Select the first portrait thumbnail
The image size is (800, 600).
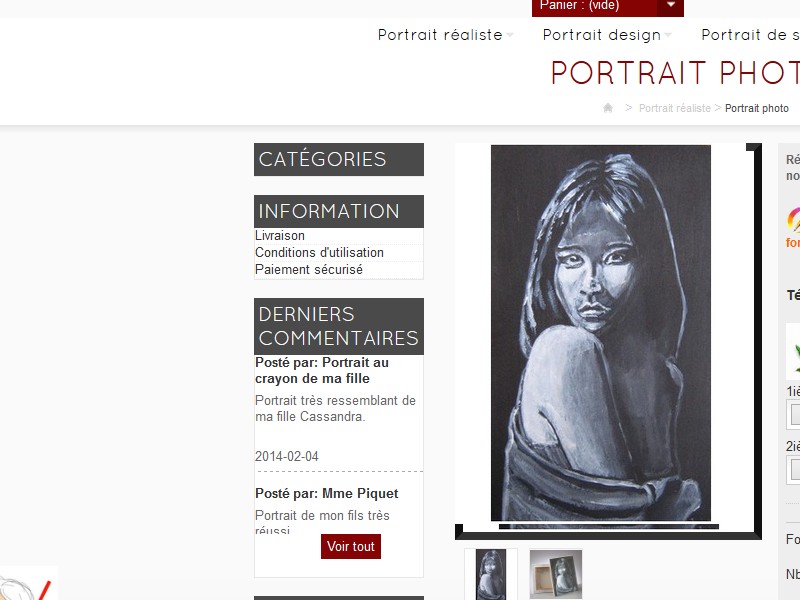[x=491, y=574]
